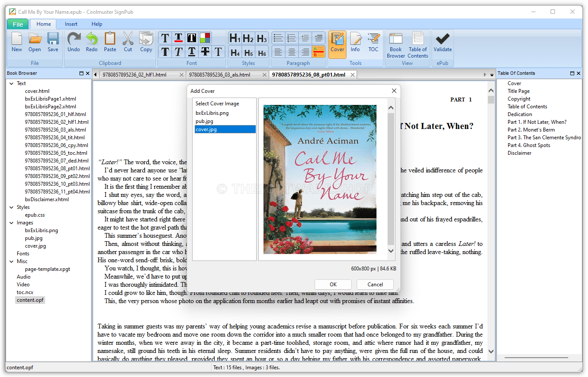Click the right tab-scroll arrow

click(485, 75)
